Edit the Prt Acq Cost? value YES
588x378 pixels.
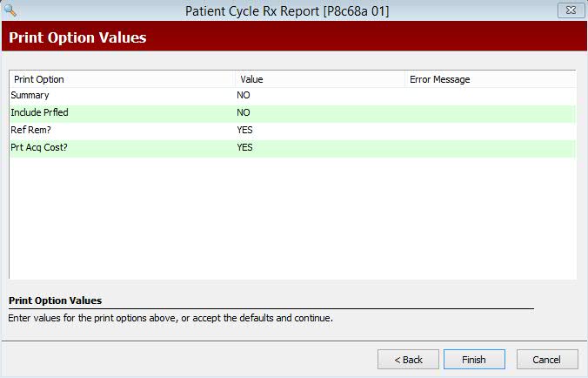pyautogui.click(x=244, y=147)
